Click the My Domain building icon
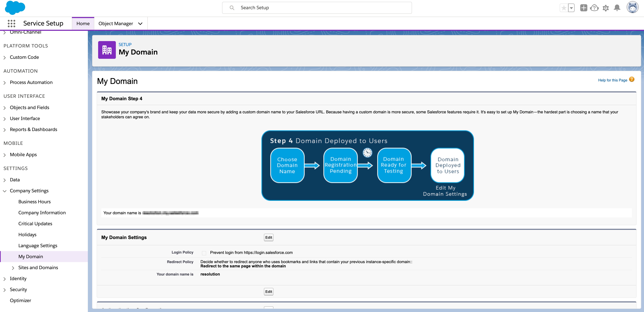The height and width of the screenshot is (312, 644). coord(107,50)
